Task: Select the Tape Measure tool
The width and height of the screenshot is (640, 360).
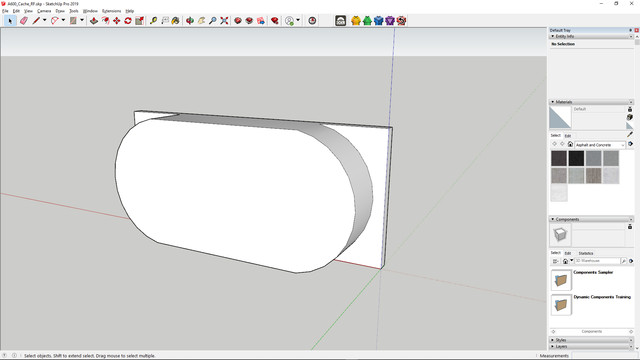Action: [153, 20]
